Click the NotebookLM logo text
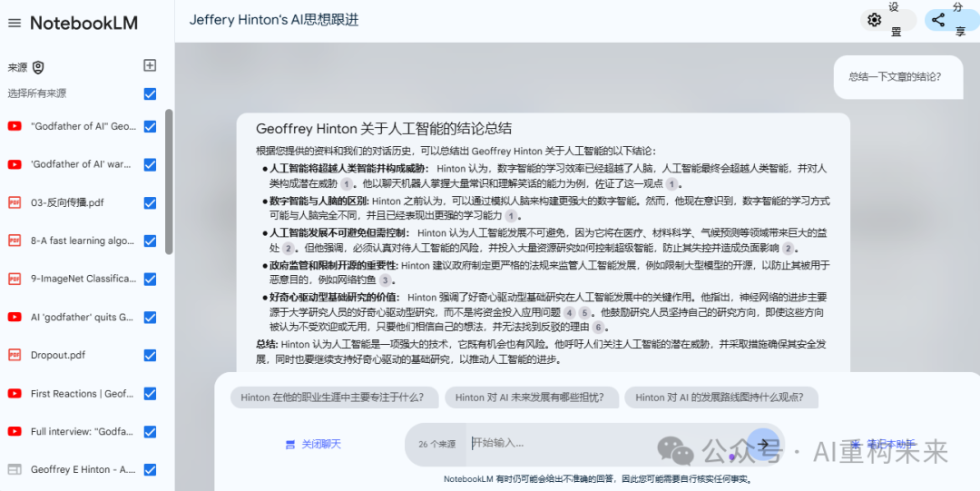Screen dimensions: 980x491 [x=84, y=23]
